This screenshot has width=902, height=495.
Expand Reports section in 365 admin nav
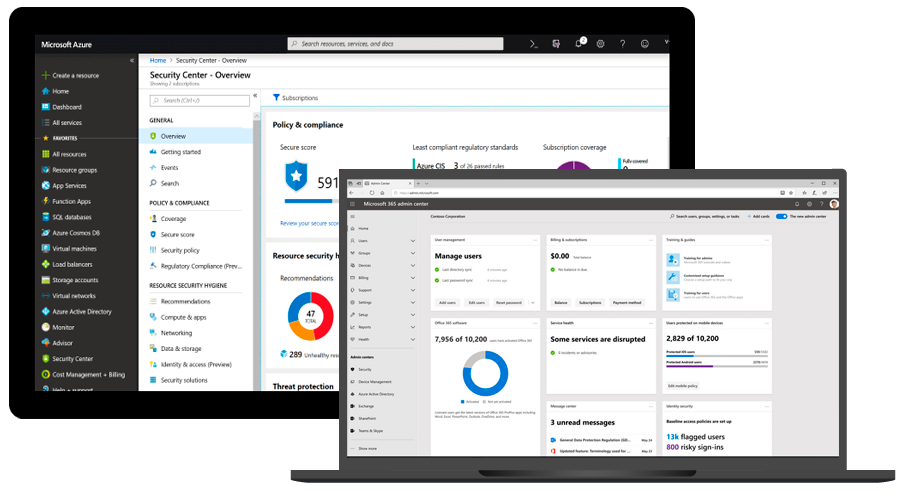(x=412, y=327)
